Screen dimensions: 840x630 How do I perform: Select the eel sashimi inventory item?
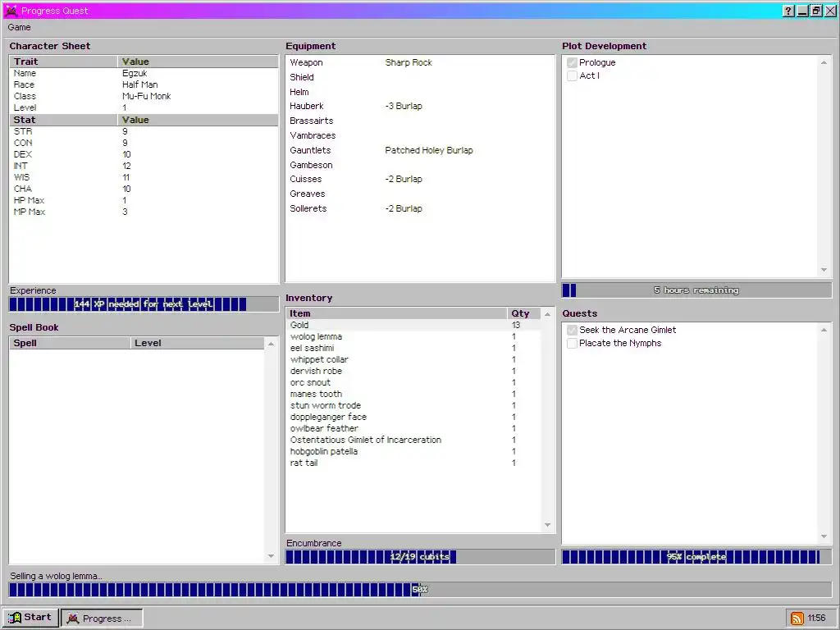click(413, 348)
